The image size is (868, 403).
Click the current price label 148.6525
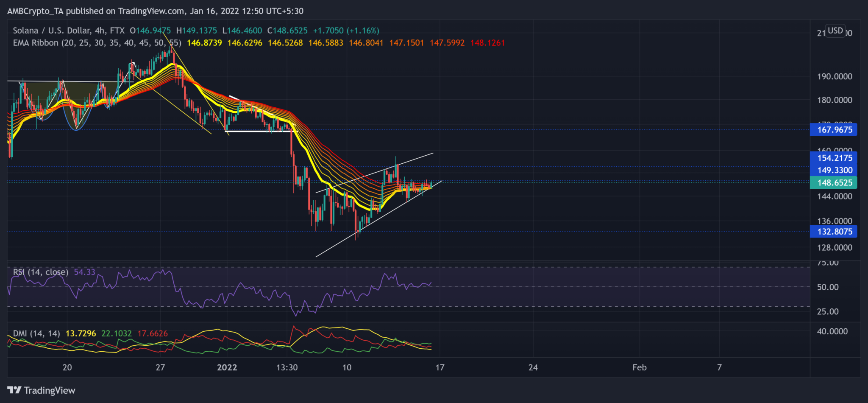tap(834, 183)
